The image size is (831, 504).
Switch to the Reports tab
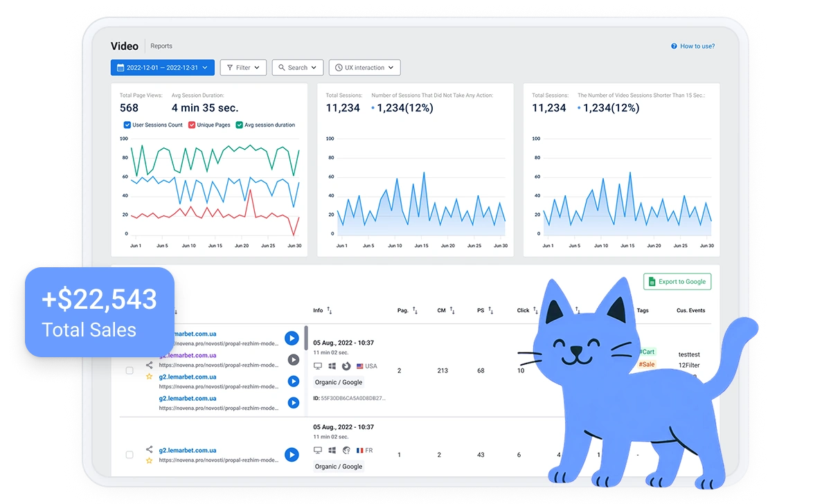(161, 46)
